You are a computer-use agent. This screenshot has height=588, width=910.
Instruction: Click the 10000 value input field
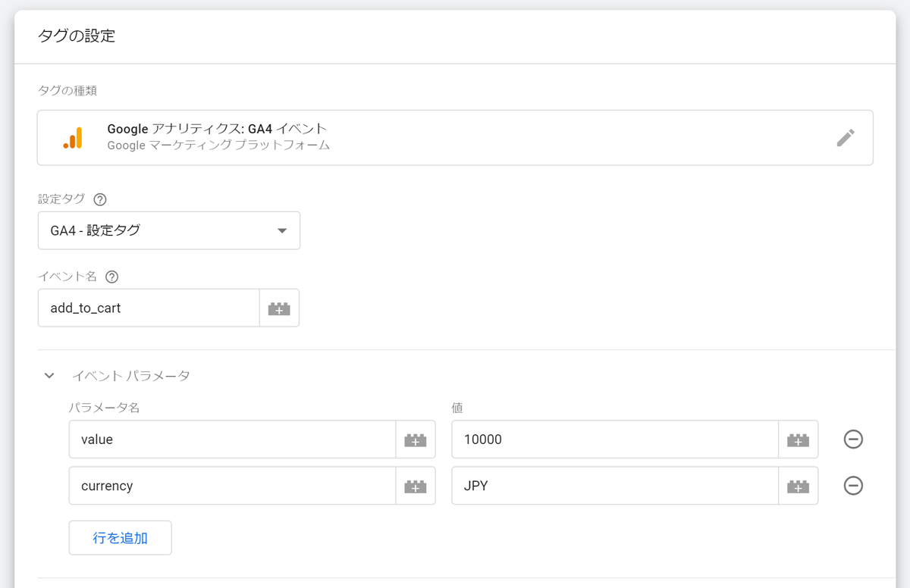[614, 439]
